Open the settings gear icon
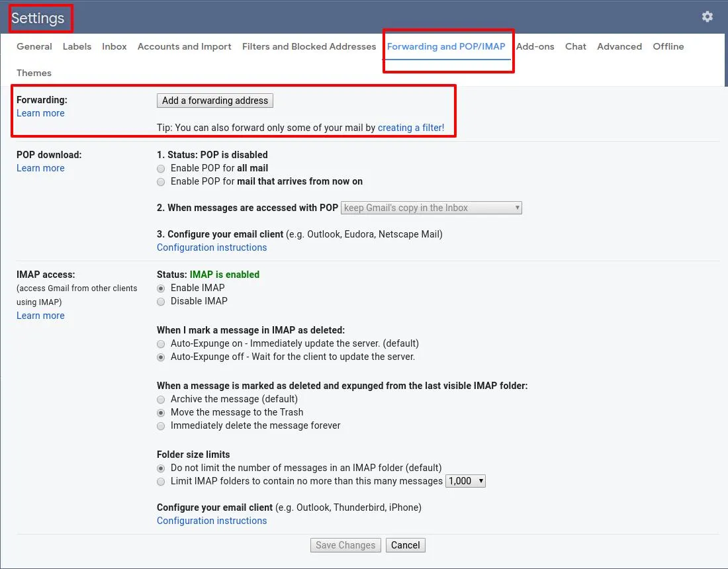The width and height of the screenshot is (728, 569). [707, 17]
